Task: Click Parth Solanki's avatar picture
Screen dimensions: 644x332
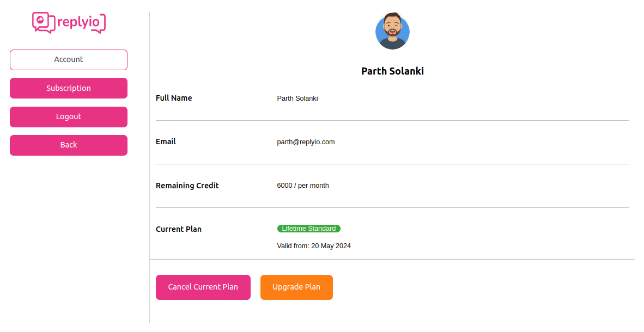Action: (x=392, y=32)
